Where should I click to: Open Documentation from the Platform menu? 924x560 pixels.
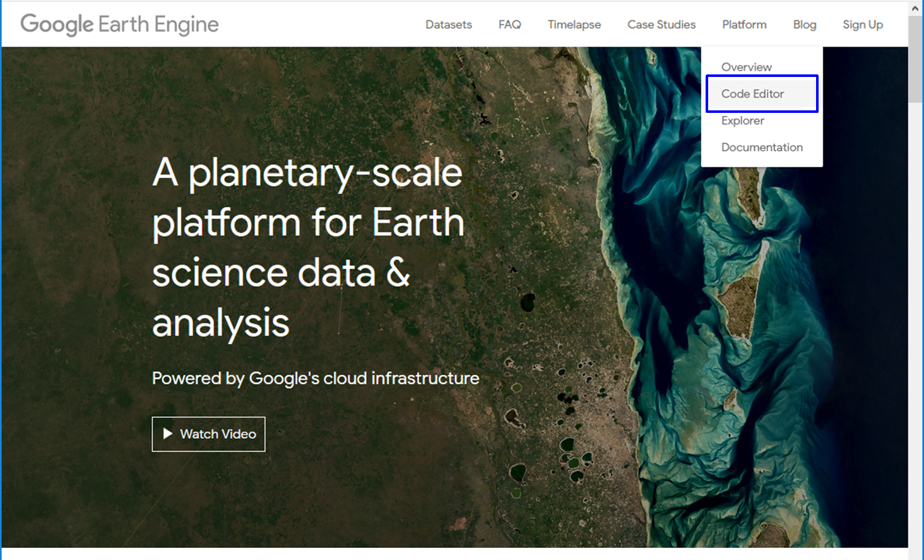tap(762, 147)
